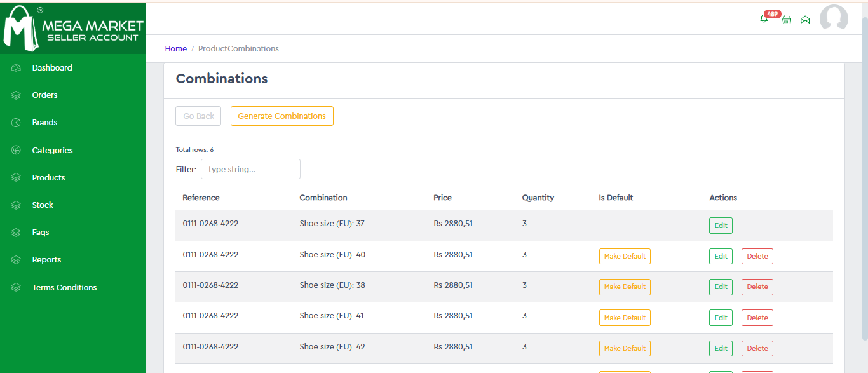Click the Terms Conditions layers icon
Screen dimensions: 868x373
17,288
